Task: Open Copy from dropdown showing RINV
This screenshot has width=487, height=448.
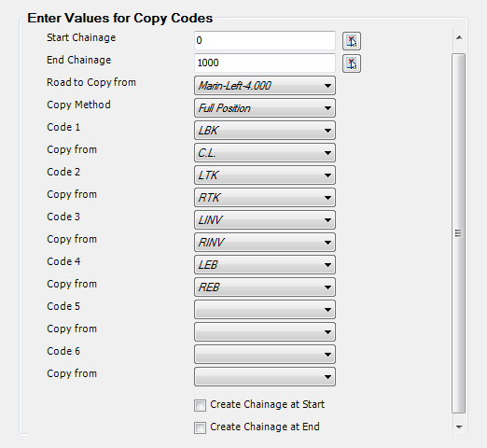Action: point(265,243)
